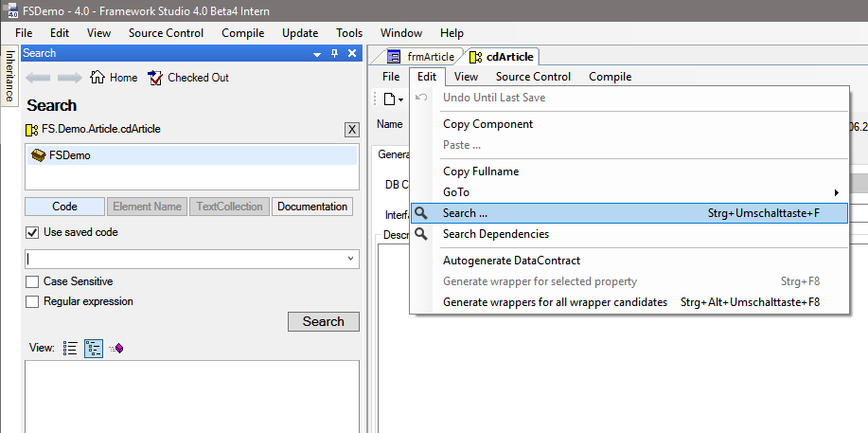Choose Copy Component from Edit menu
Viewport: 868px width, 433px height.
[x=629, y=124]
